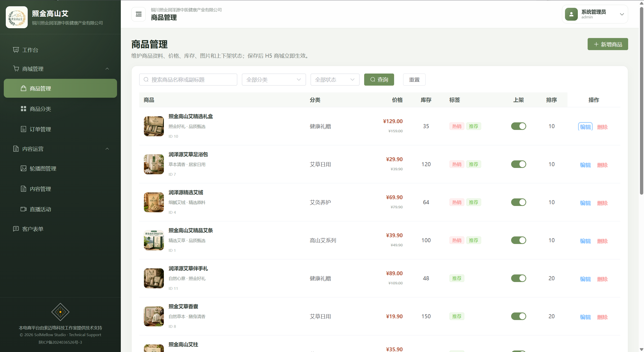Click the 商城管理 shopping cart icon
Screen dimensions: 644x352
(x=16, y=68)
